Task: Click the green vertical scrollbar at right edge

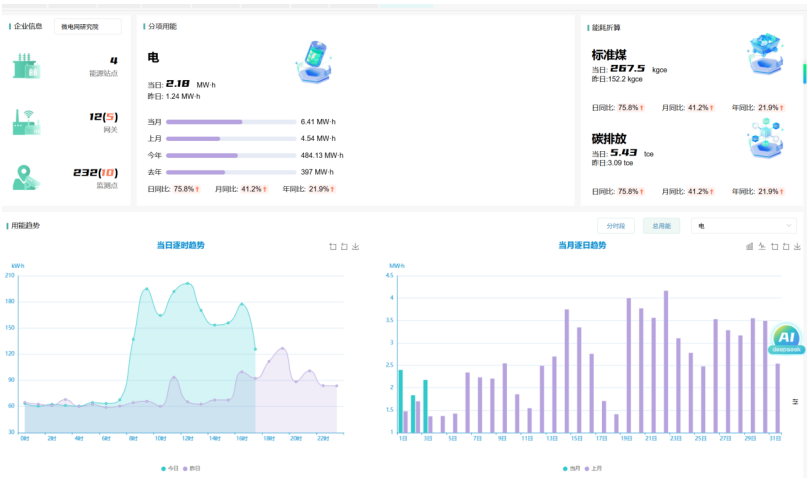Action: click(x=804, y=73)
